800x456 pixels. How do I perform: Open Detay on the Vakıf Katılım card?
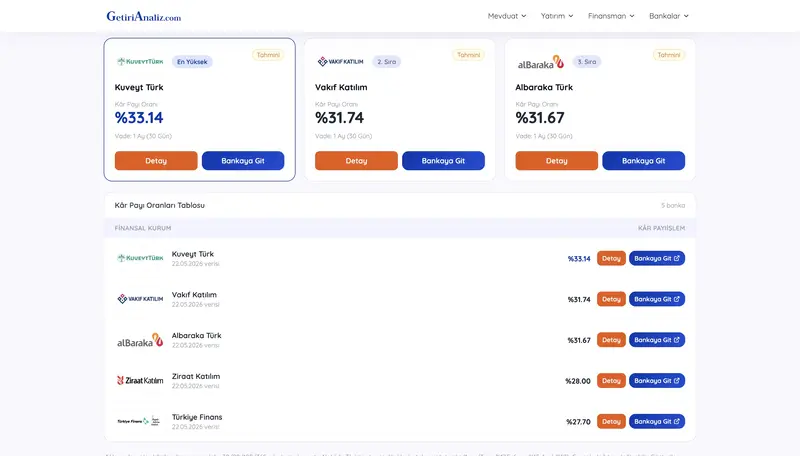click(356, 161)
